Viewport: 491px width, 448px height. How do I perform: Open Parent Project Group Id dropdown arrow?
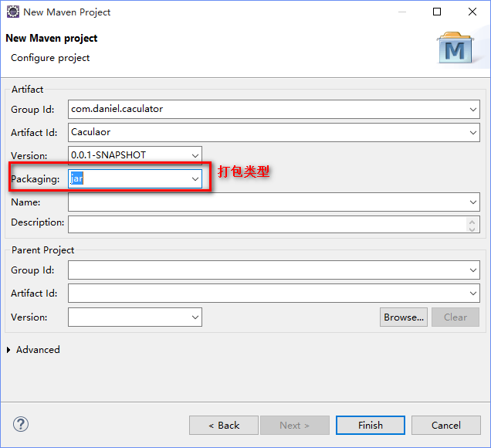tap(472, 270)
